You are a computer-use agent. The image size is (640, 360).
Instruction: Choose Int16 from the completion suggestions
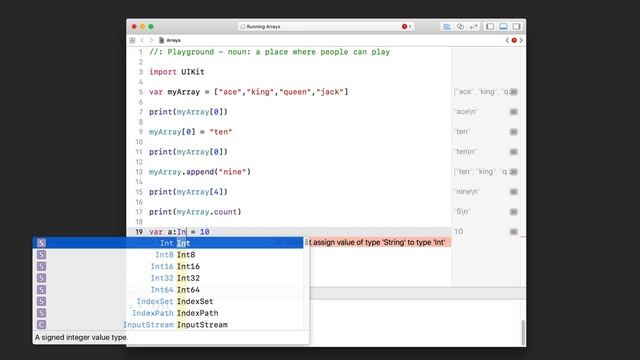click(168, 267)
